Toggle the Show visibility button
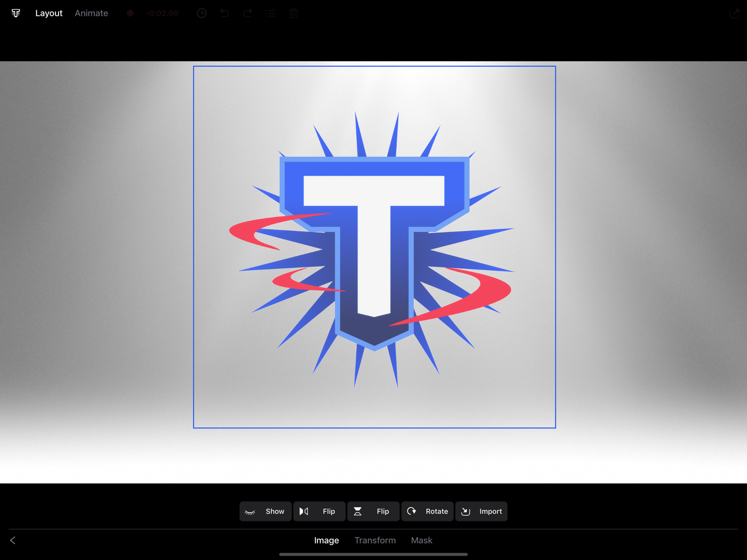This screenshot has height=560, width=747. [x=265, y=511]
